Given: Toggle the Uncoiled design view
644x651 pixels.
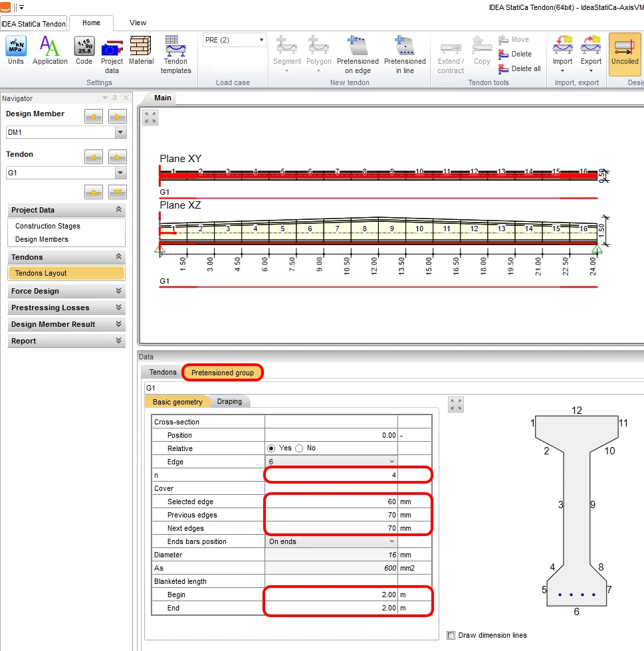Looking at the screenshot, I should click(x=625, y=54).
